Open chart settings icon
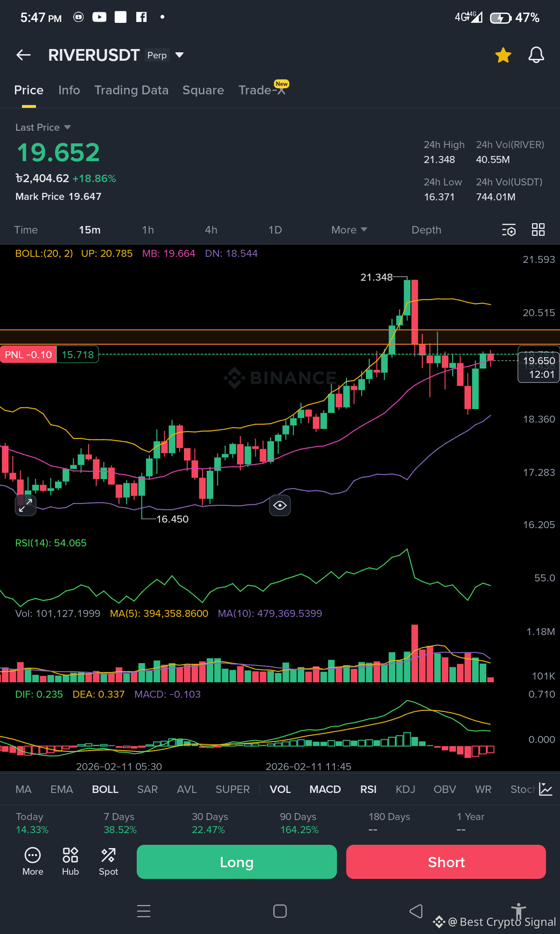This screenshot has height=934, width=560. tap(509, 230)
